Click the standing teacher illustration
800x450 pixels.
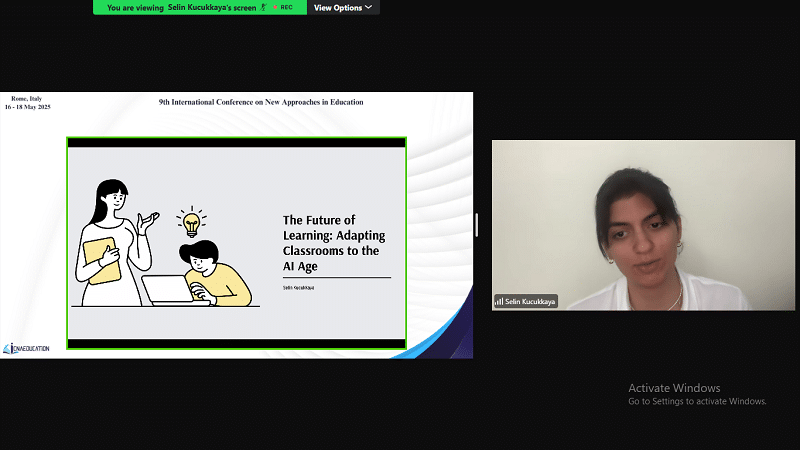[110, 240]
